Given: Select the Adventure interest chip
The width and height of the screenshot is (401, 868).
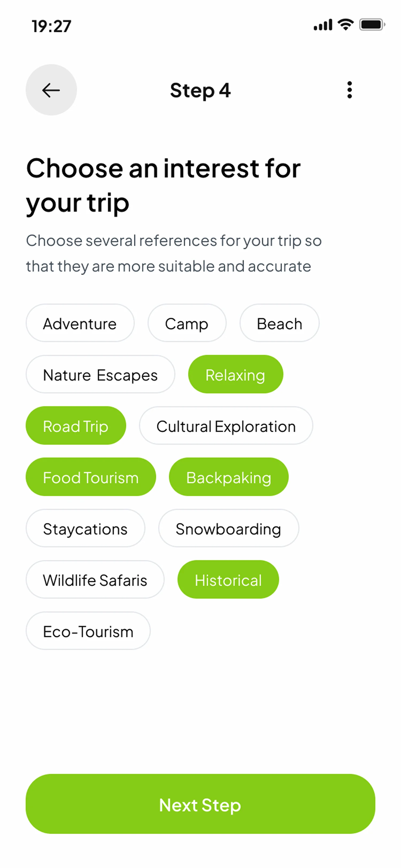Looking at the screenshot, I should 80,323.
